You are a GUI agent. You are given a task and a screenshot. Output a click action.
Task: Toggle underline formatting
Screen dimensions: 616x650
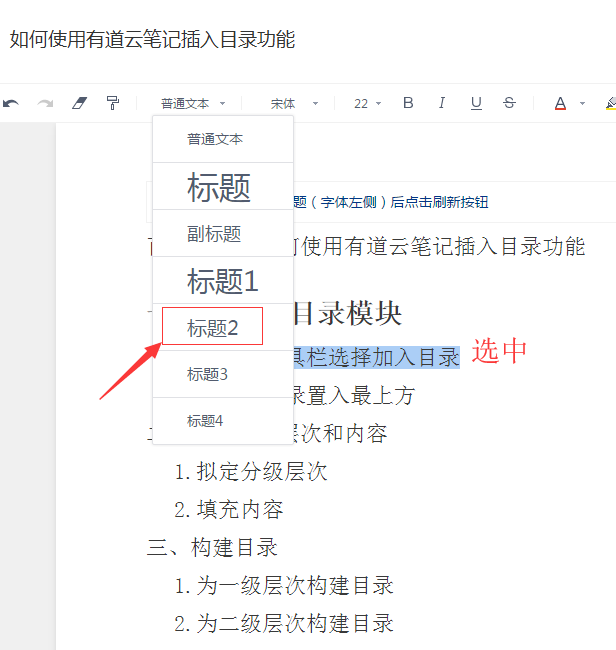click(x=476, y=103)
